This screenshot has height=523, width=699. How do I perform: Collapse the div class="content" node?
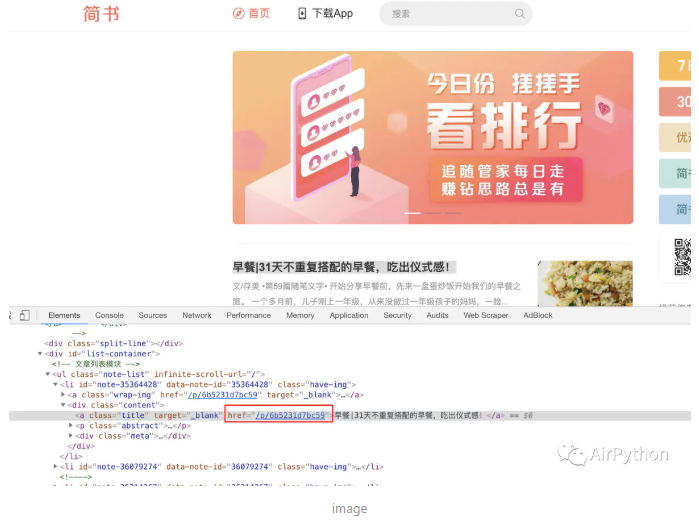[63, 405]
